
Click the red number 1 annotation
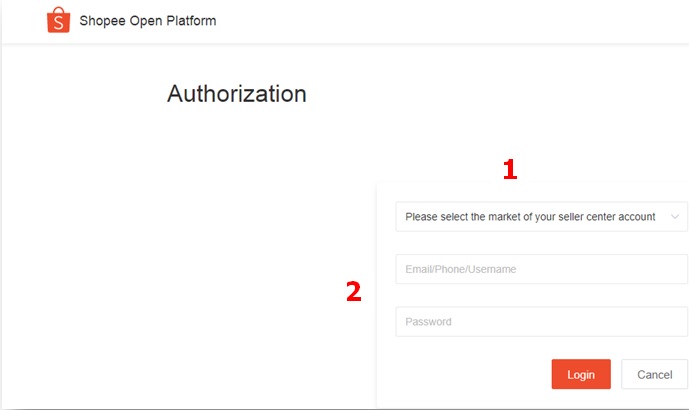pos(510,170)
